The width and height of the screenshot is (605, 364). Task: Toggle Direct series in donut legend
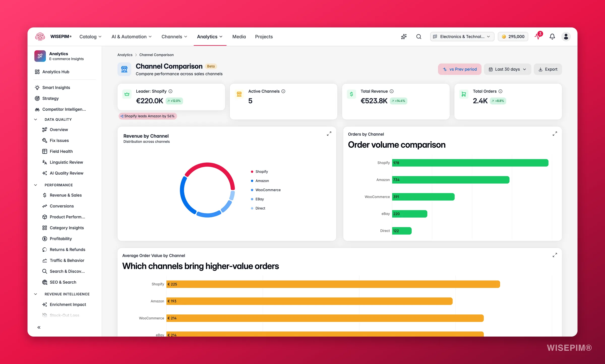(258, 208)
